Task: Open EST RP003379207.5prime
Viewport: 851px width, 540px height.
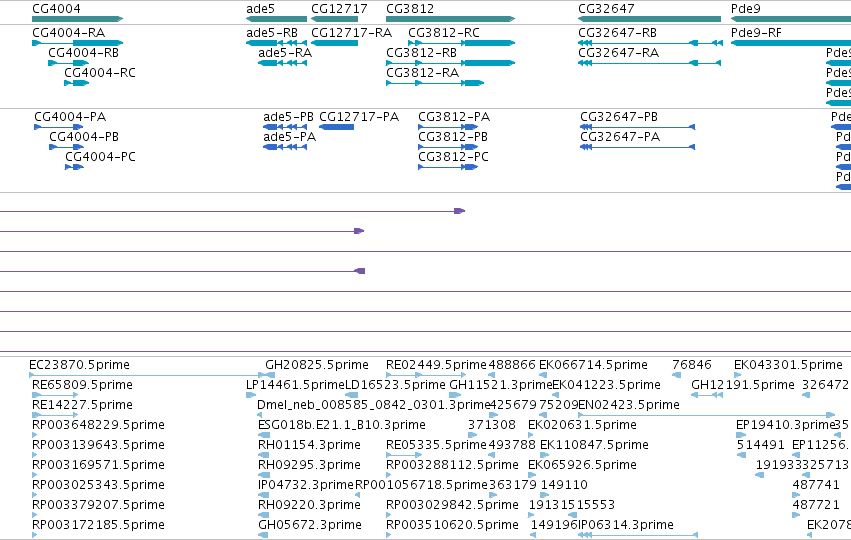Action: 98,505
